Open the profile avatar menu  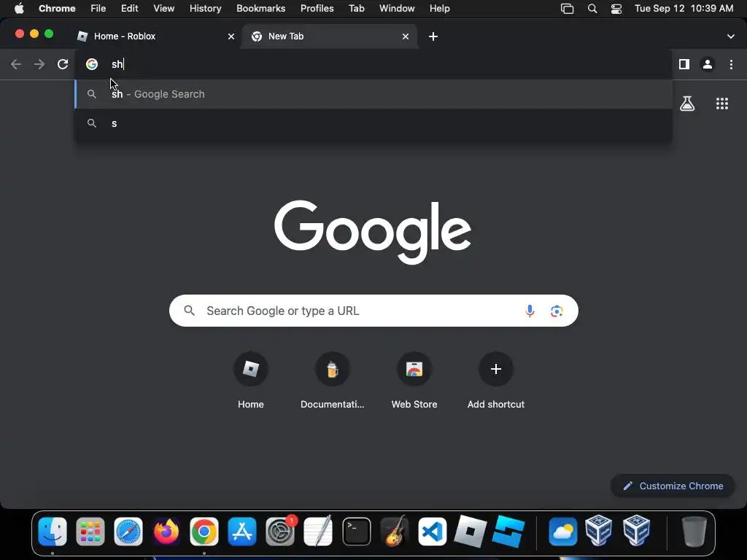click(x=708, y=64)
